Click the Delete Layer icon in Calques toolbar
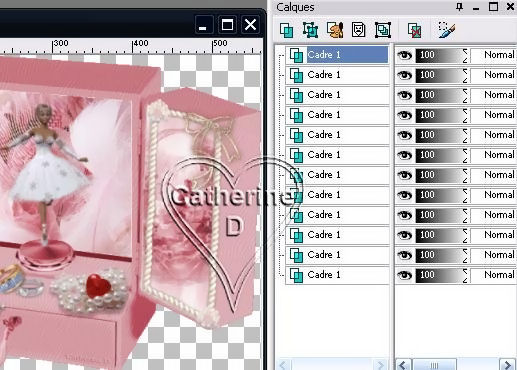 414,30
